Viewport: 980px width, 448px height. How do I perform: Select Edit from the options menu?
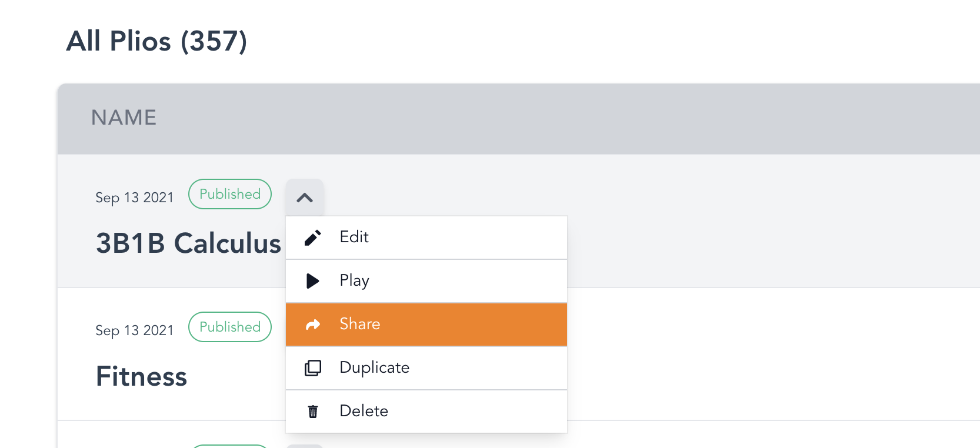[354, 237]
